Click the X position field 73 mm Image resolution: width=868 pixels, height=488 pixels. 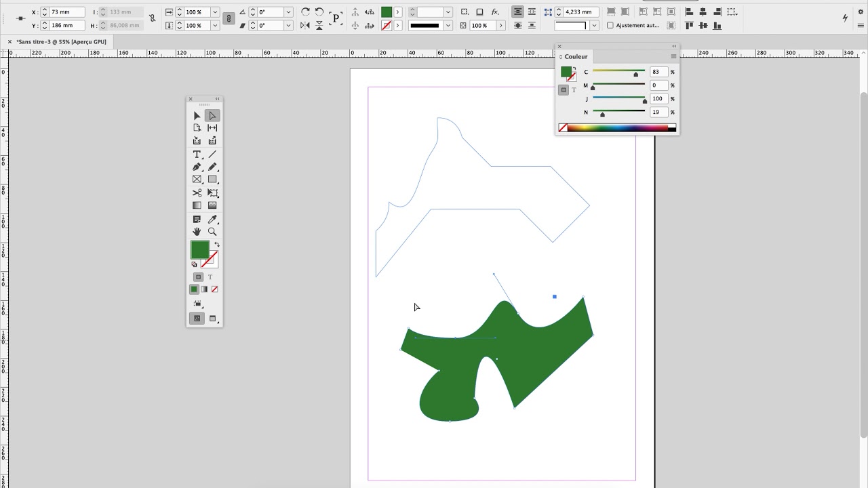pyautogui.click(x=67, y=12)
